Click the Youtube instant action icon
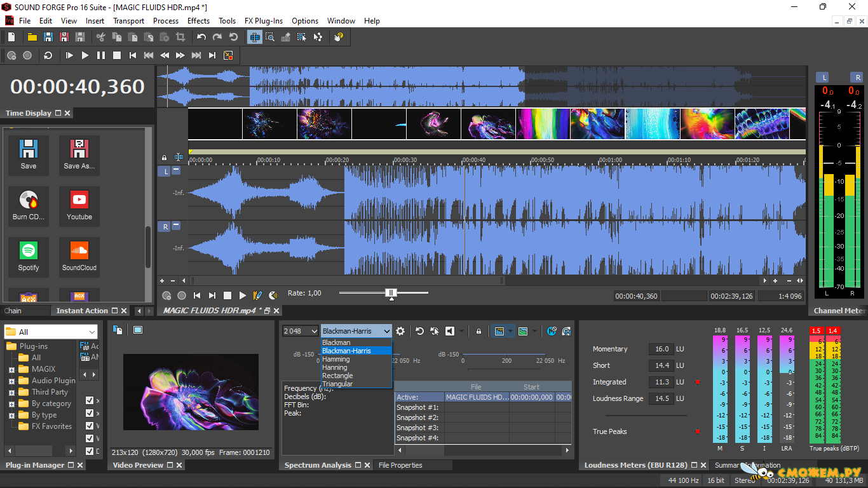Viewport: 868px width, 488px height. click(79, 206)
